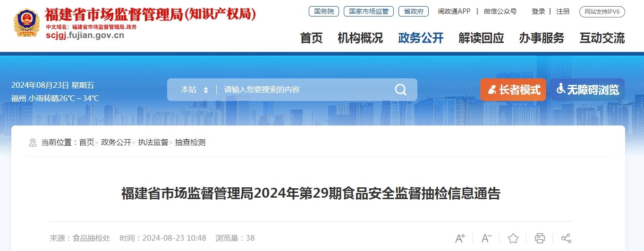
Task: Click the national emblem logo
Action: 26,23
